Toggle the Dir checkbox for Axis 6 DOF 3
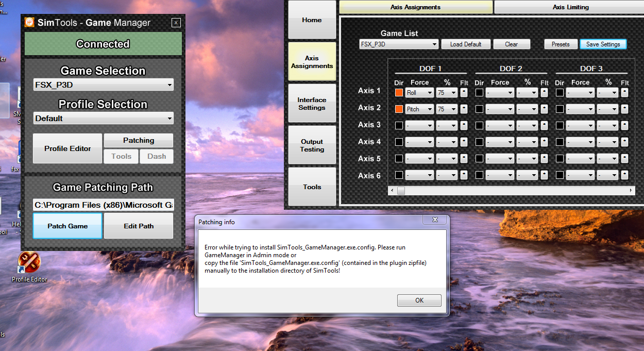This screenshot has height=351, width=644. click(x=560, y=175)
